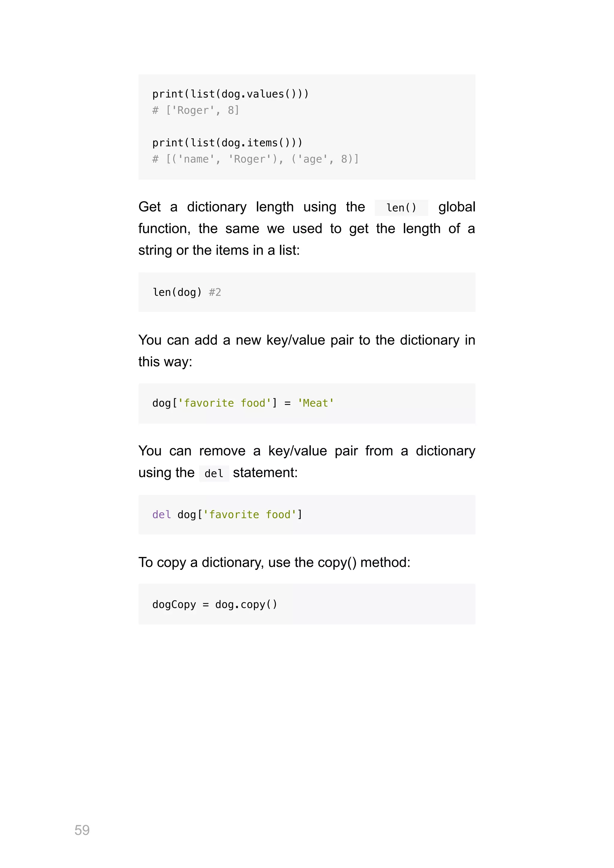Click the print(list(dog.values())) code line
This screenshot has height=868, width=614.
[230, 94]
